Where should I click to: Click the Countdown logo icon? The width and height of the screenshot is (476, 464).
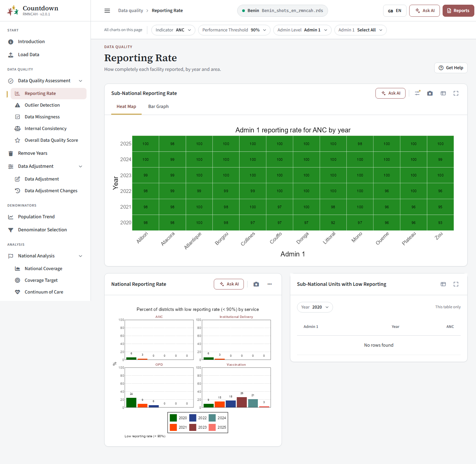13,11
